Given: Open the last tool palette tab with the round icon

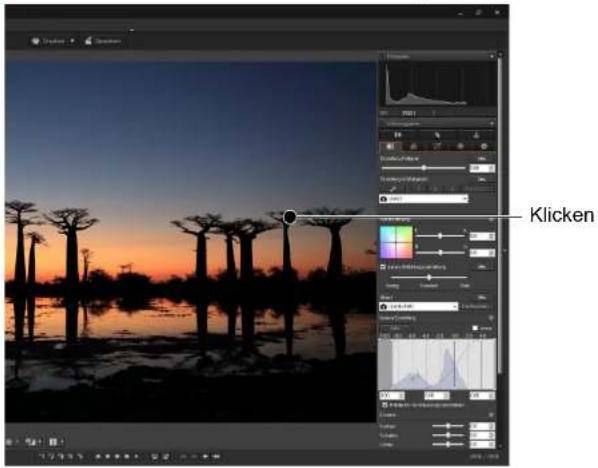Looking at the screenshot, I should tap(484, 146).
